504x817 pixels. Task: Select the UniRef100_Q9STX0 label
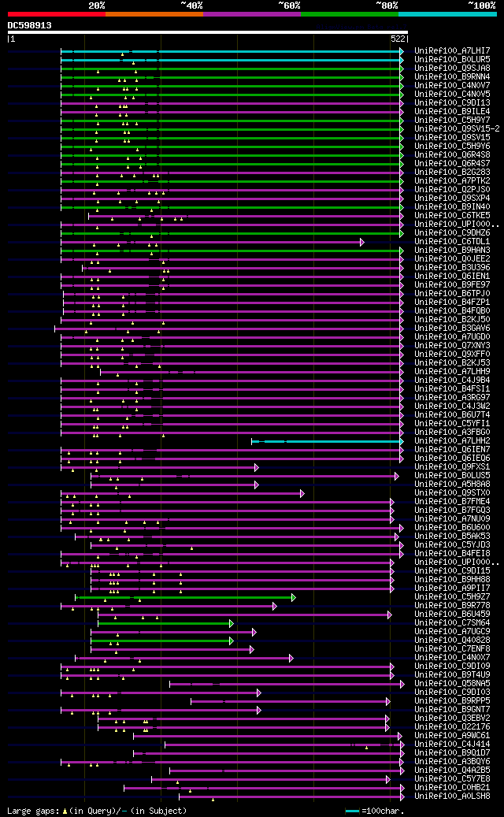coord(452,493)
